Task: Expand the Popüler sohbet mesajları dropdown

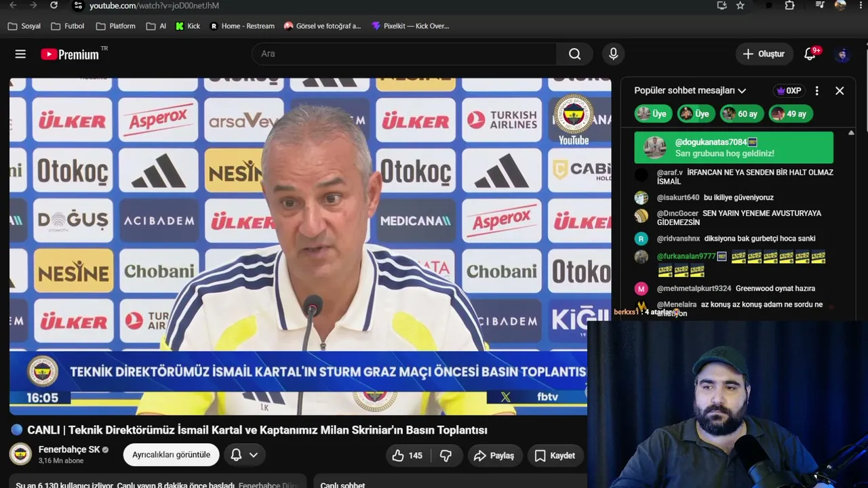Action: click(690, 90)
